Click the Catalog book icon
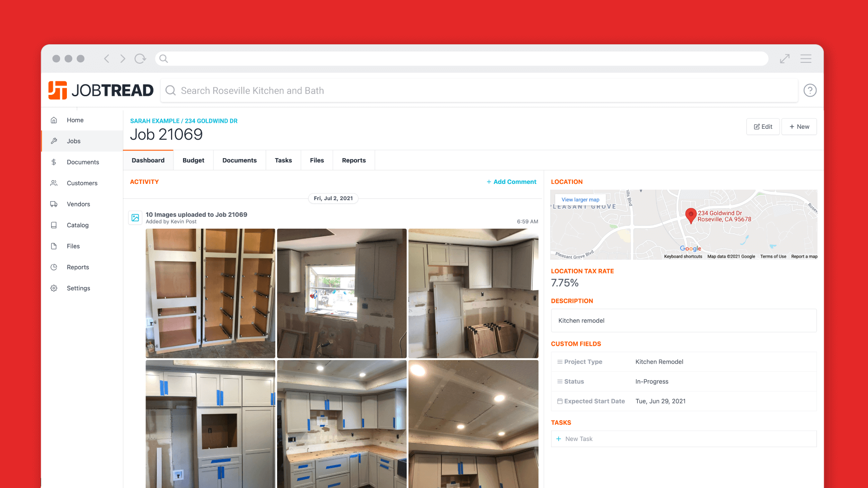Image resolution: width=868 pixels, height=488 pixels. click(x=54, y=225)
